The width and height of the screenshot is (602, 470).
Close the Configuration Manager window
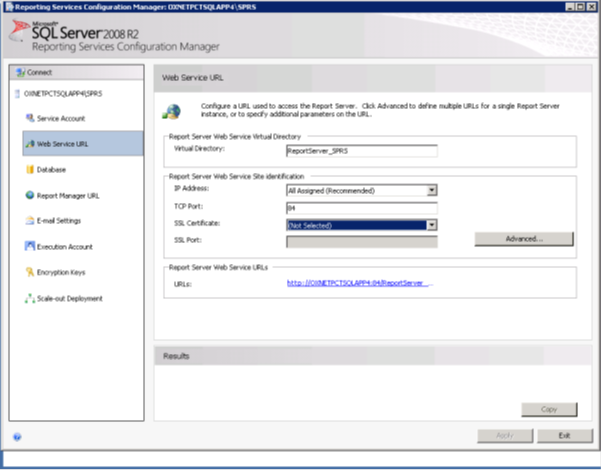click(x=592, y=7)
